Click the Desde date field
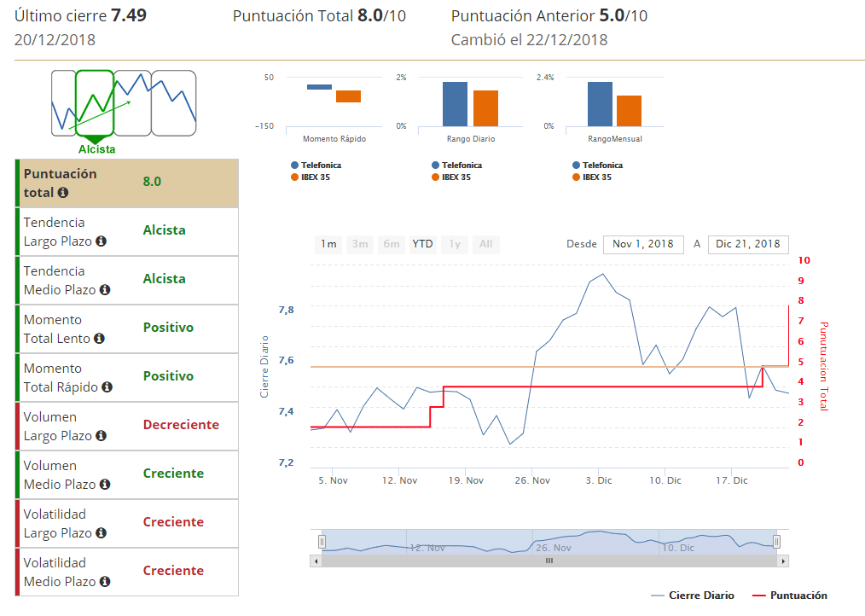Image resolution: width=865 pixels, height=616 pixels. [643, 244]
